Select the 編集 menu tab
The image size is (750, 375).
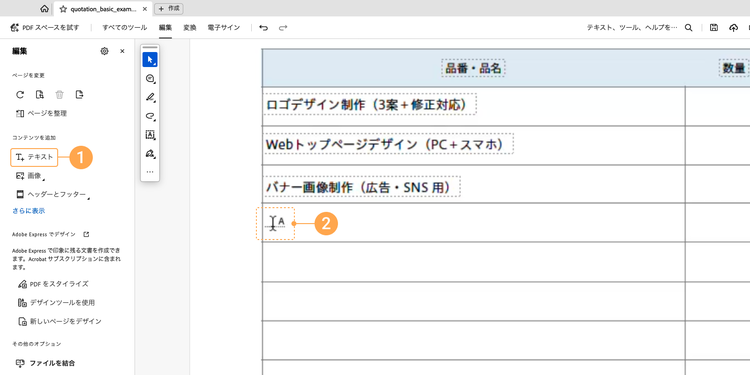pos(165,28)
